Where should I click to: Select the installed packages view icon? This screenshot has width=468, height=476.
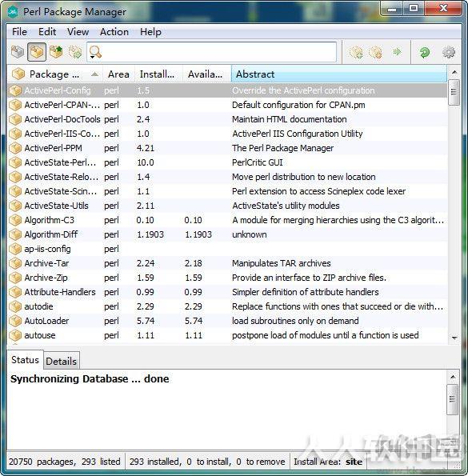tap(37, 52)
